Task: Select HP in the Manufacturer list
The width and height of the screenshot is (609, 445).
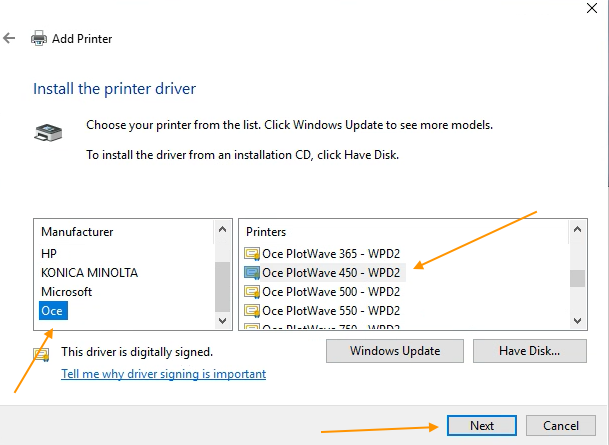Action: [x=49, y=254]
